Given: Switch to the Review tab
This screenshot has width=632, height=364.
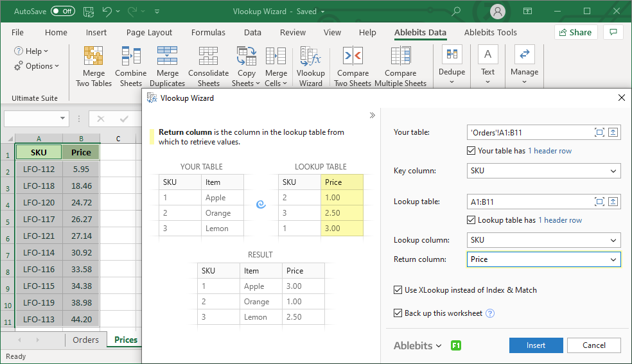Looking at the screenshot, I should pyautogui.click(x=293, y=32).
